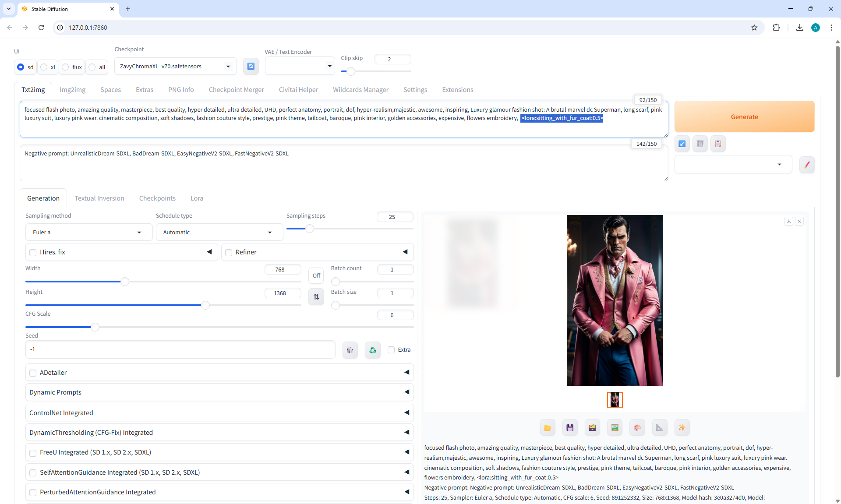Expand the ControlNet Integrated section

(219, 412)
